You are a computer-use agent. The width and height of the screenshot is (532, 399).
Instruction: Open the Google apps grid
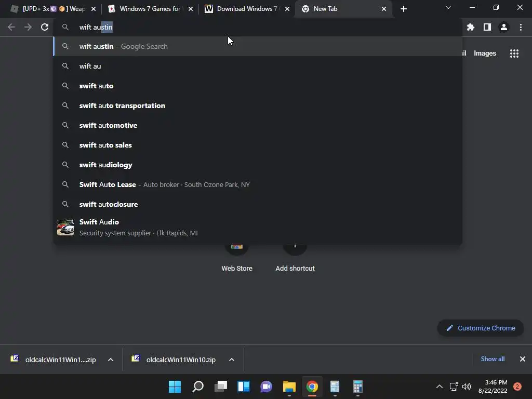click(x=514, y=54)
